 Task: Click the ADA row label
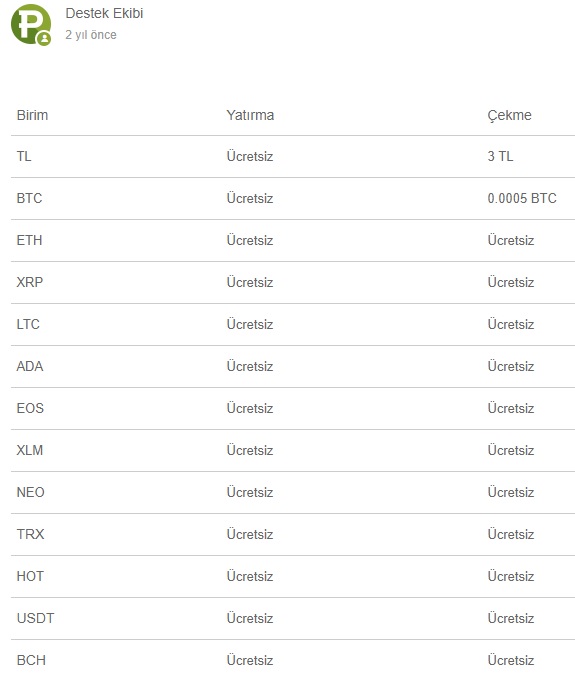[30, 366]
